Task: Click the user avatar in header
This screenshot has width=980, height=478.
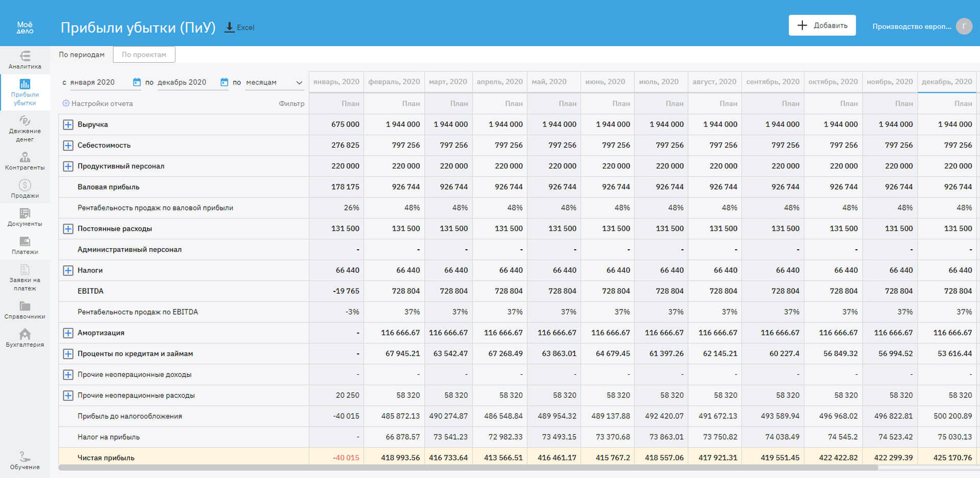Action: (x=964, y=26)
